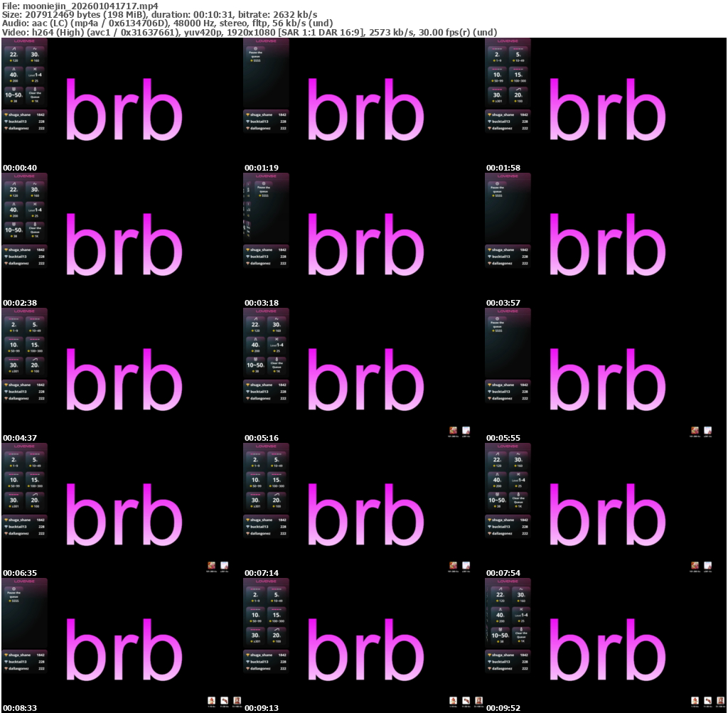
Task: Open the video frame stamped 00:00:40
Action: [x=122, y=105]
